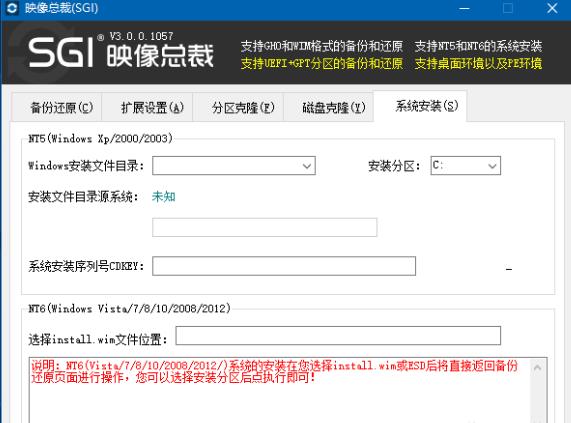The width and height of the screenshot is (571, 423).
Task: Expand the Windows安装文件目录 dropdown
Action: pos(234,166)
